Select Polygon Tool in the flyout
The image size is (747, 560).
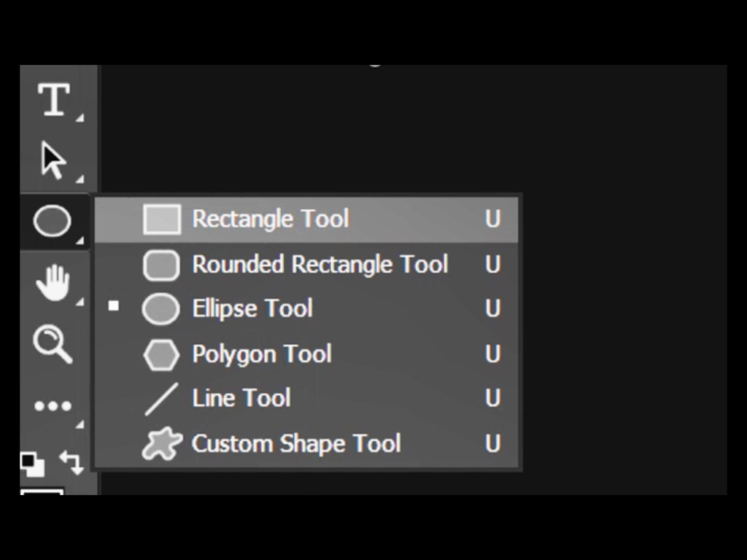click(x=261, y=354)
